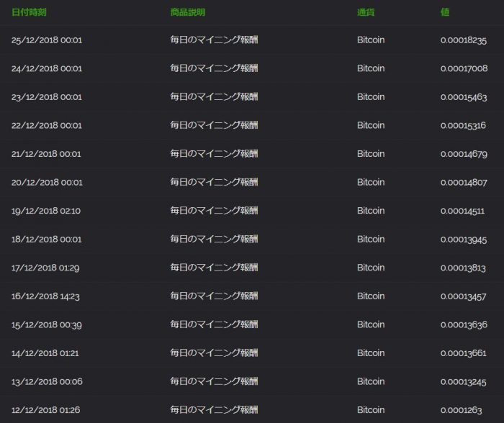Screen dimensions: 504x423
Task: Click Bitcoin in the 13/12/2018 row
Action: [x=371, y=381]
